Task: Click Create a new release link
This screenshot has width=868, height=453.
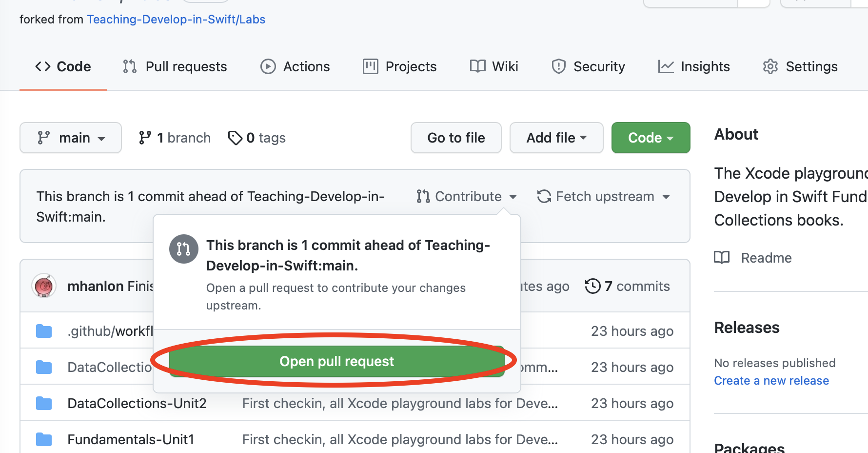Action: pyautogui.click(x=771, y=381)
